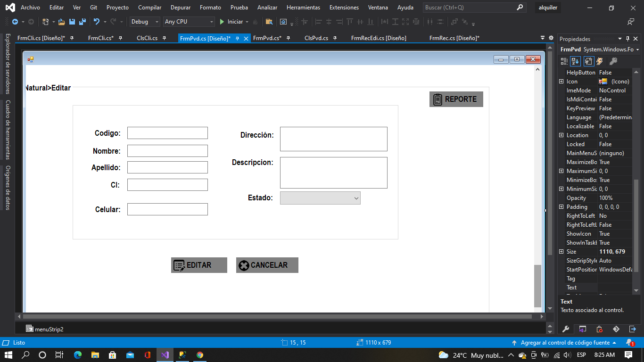644x362 pixels.
Task: Click the Save All icon
Action: pos(83,22)
